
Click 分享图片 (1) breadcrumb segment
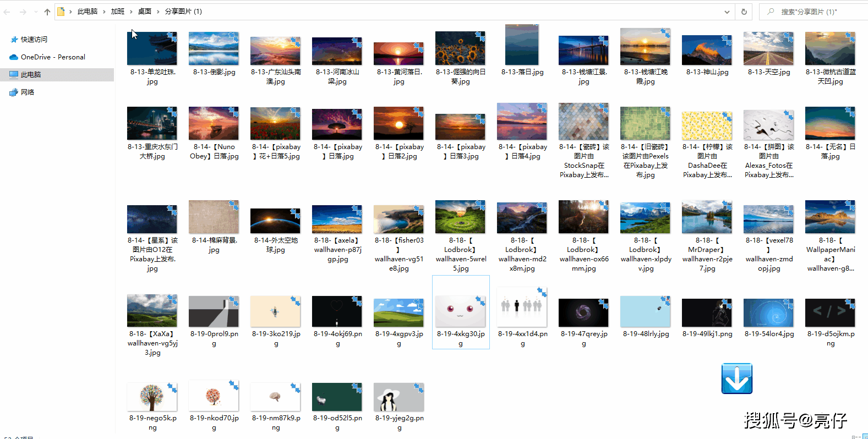pos(183,12)
